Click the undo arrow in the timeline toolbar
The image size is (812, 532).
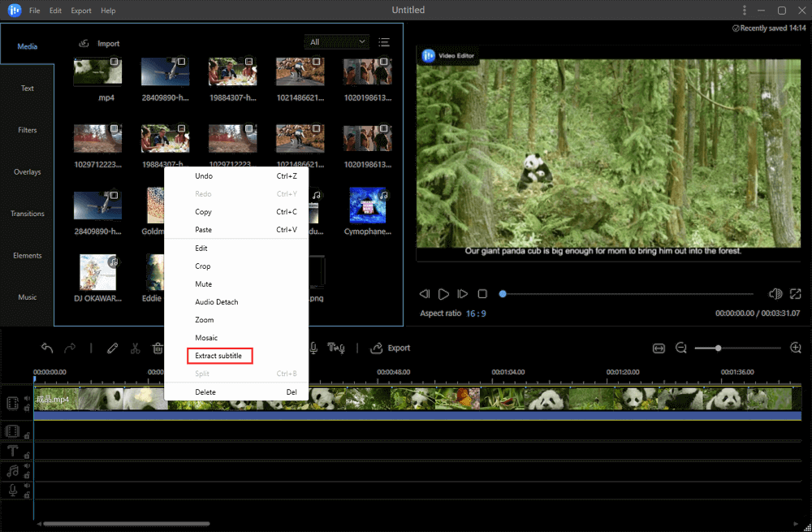47,348
